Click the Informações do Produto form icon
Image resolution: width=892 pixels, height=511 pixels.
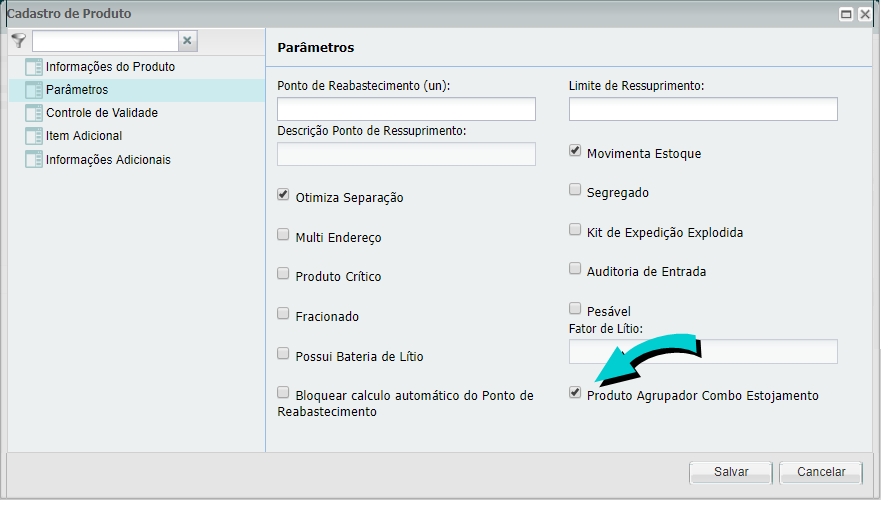34,67
